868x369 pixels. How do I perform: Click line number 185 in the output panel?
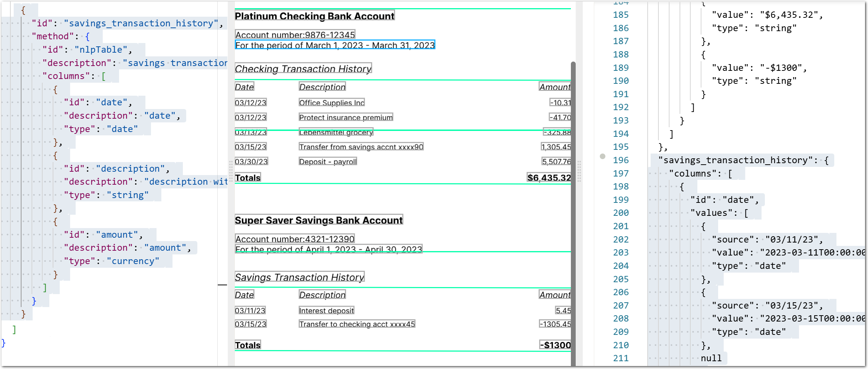pyautogui.click(x=621, y=15)
